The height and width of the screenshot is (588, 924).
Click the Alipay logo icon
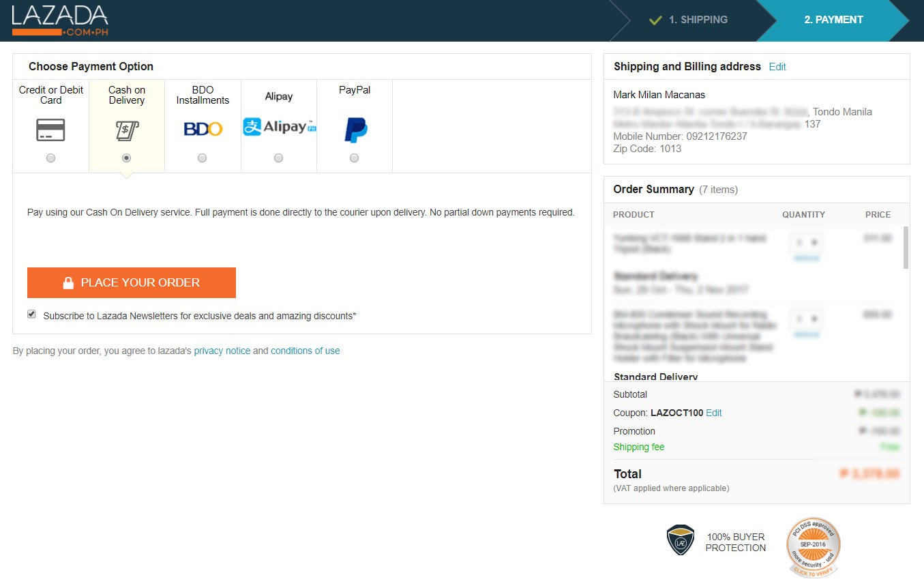point(279,127)
